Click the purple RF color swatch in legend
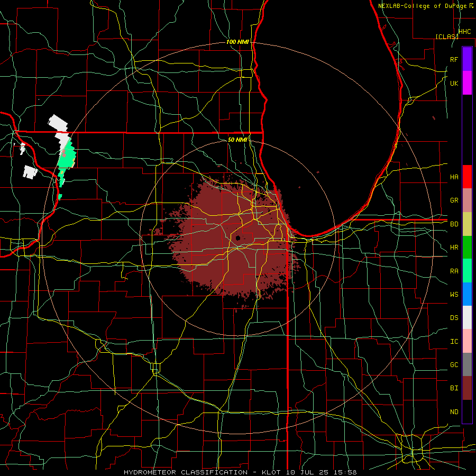The width and height of the screenshot is (476, 476). [467, 59]
